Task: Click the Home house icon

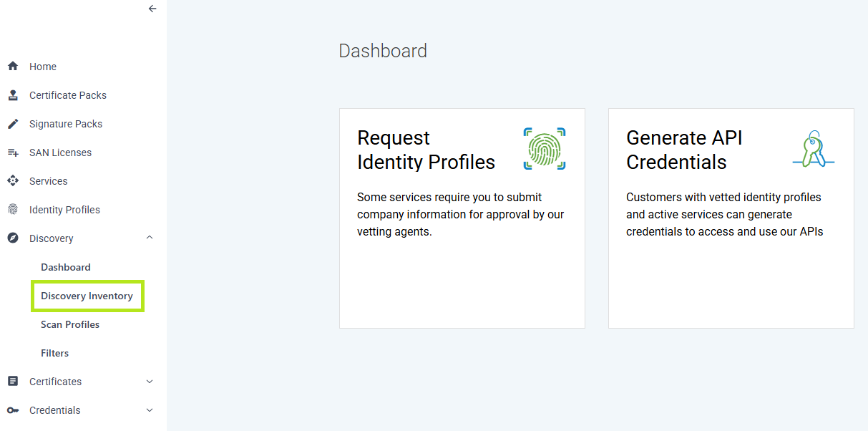Action: tap(12, 66)
